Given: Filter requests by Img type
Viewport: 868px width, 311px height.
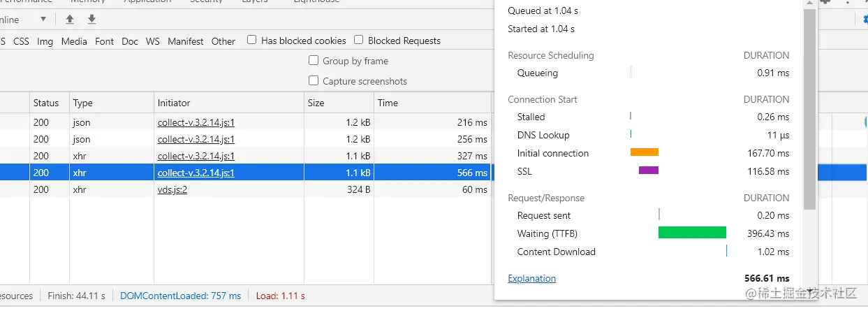Looking at the screenshot, I should click(x=45, y=41).
